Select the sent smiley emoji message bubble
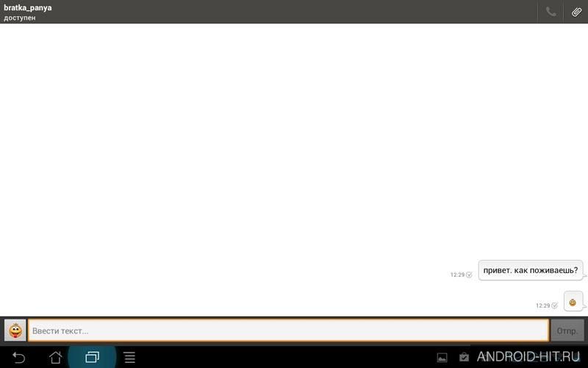588x368 pixels. 573,302
